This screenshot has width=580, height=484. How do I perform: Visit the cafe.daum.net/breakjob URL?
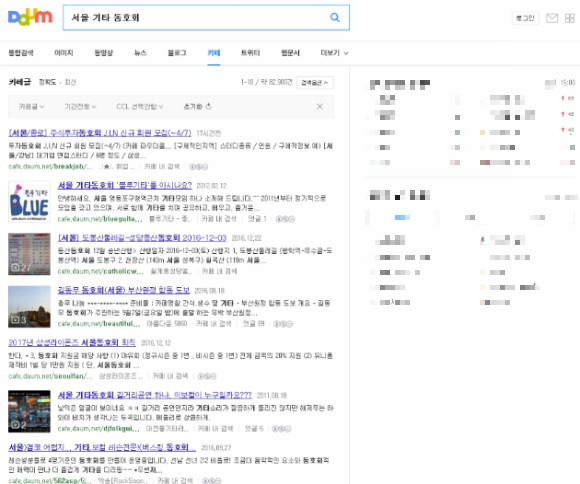point(50,167)
